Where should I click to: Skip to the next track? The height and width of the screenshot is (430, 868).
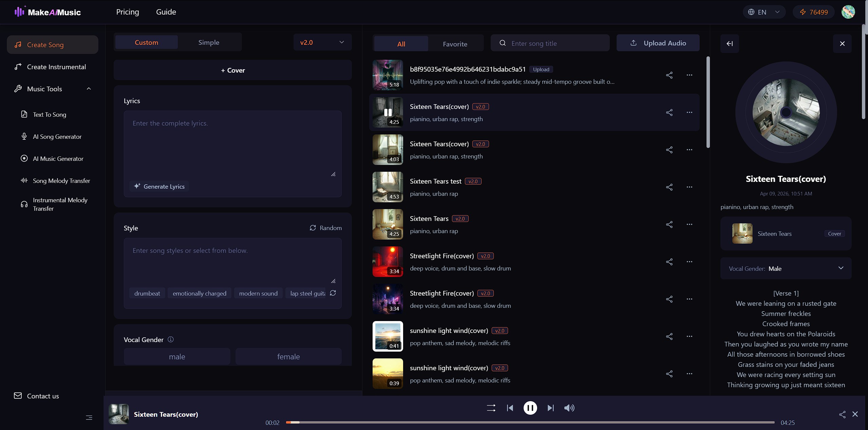click(x=550, y=408)
